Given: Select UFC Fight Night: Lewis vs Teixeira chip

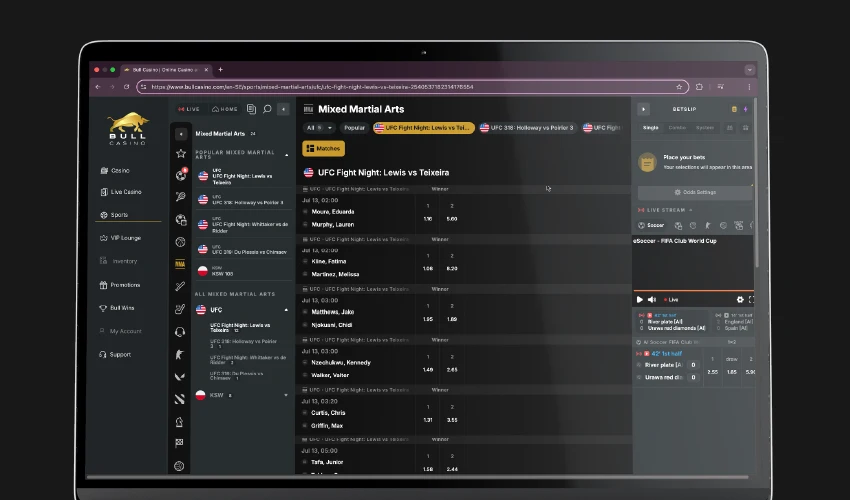Looking at the screenshot, I should (423, 128).
